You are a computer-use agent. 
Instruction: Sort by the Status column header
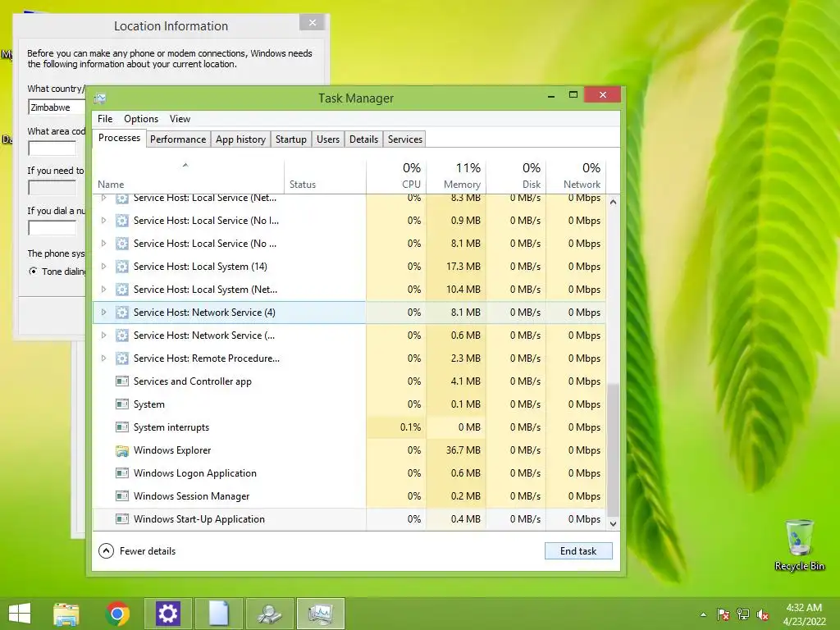[x=325, y=176]
